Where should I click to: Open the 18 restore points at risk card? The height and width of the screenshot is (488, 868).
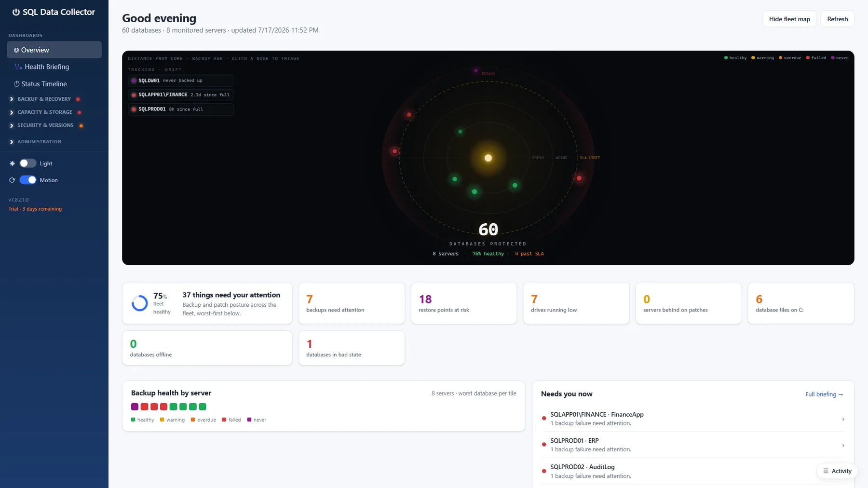coord(464,303)
